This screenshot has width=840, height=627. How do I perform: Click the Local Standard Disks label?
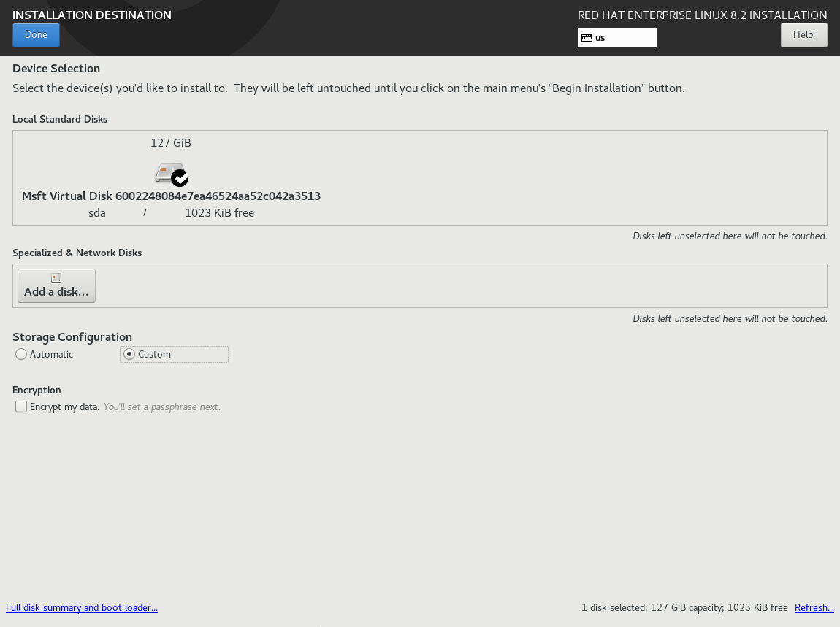pos(60,120)
